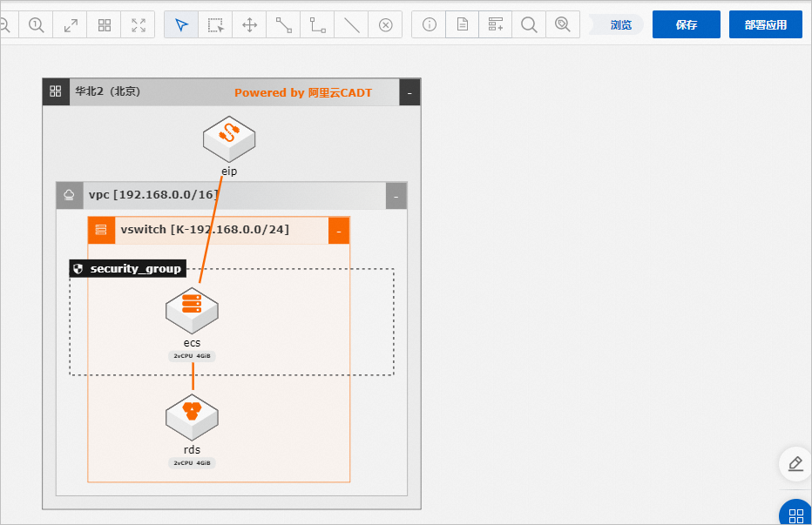Select the vpc [192.168.0.0/16] title text
This screenshot has width=812, height=525.
(x=154, y=195)
